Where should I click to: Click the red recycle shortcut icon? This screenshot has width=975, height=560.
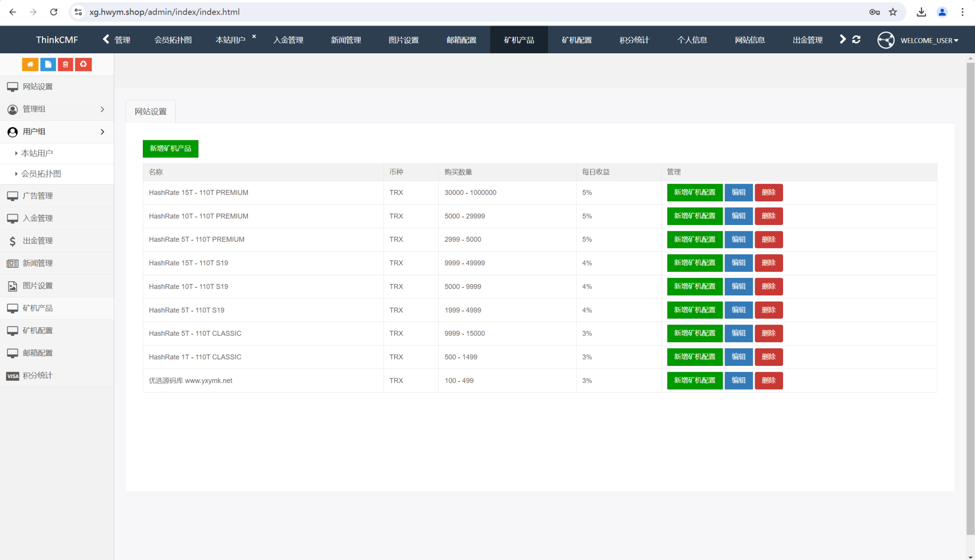coord(83,64)
